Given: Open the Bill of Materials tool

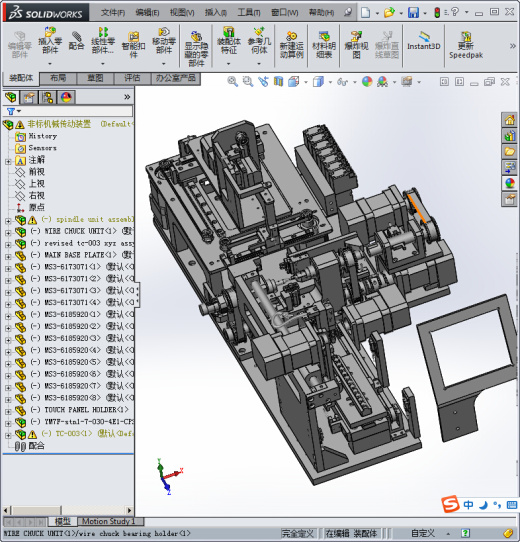Looking at the screenshot, I should [x=324, y=45].
